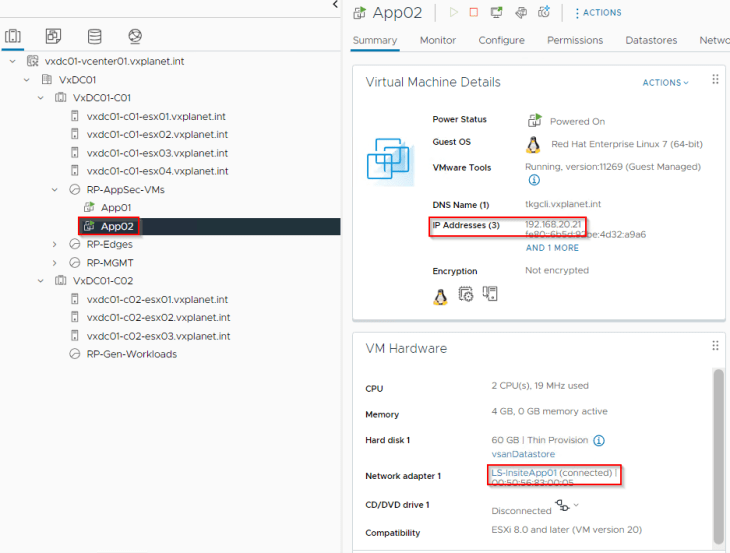Viewport: 730px width, 553px height.
Task: Click the VMware Tools info icon
Action: [x=534, y=180]
